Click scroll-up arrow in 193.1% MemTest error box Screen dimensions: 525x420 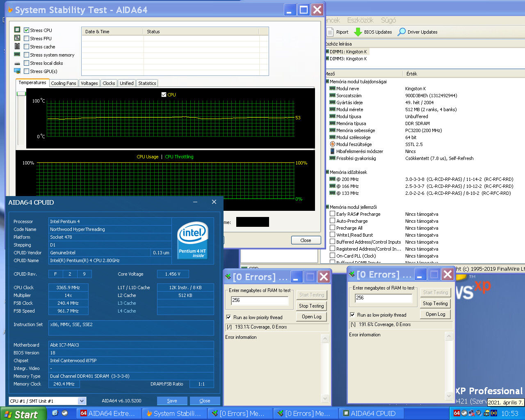[325, 339]
